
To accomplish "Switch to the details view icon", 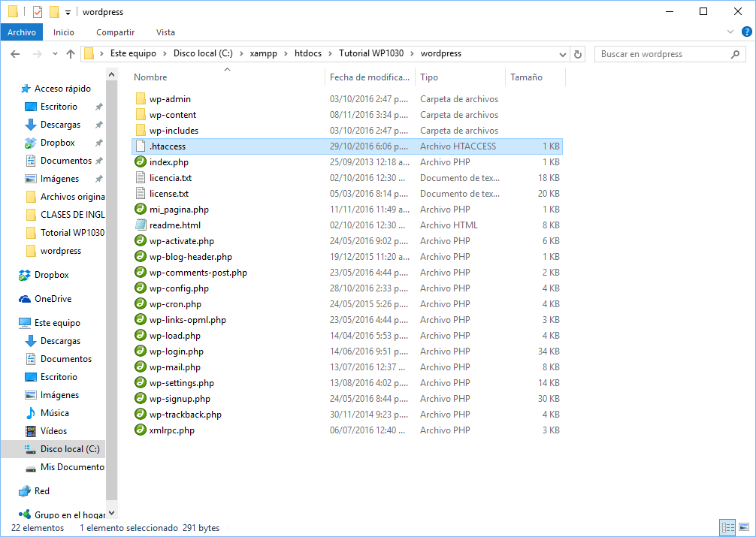I will point(727,527).
